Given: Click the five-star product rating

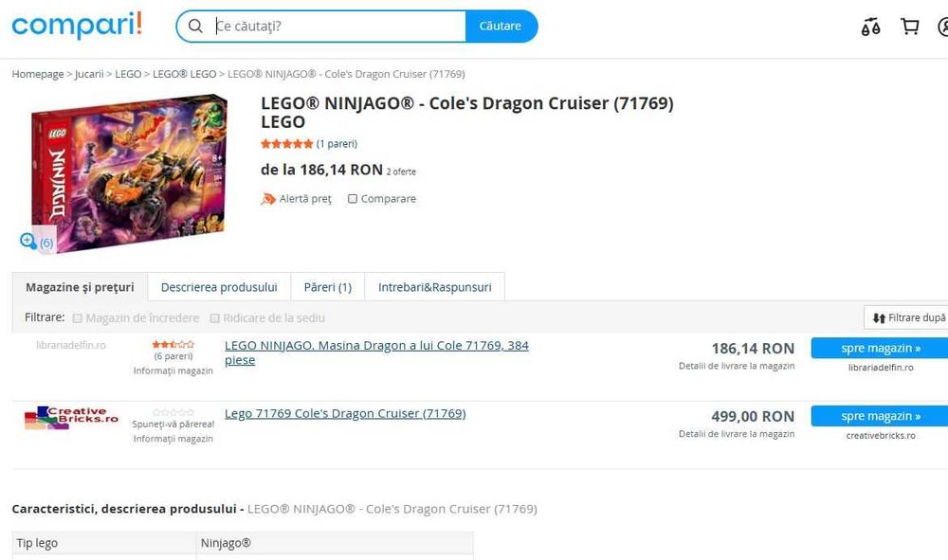Looking at the screenshot, I should (286, 144).
